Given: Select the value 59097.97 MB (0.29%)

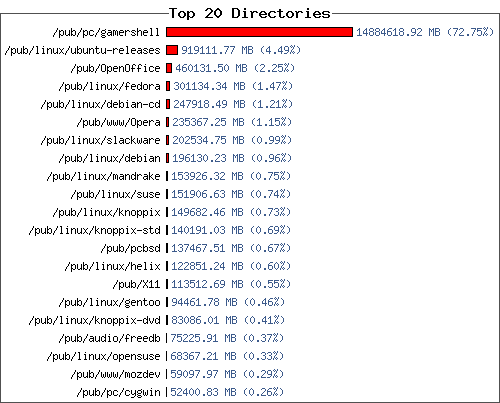Looking at the screenshot, I should (227, 374).
